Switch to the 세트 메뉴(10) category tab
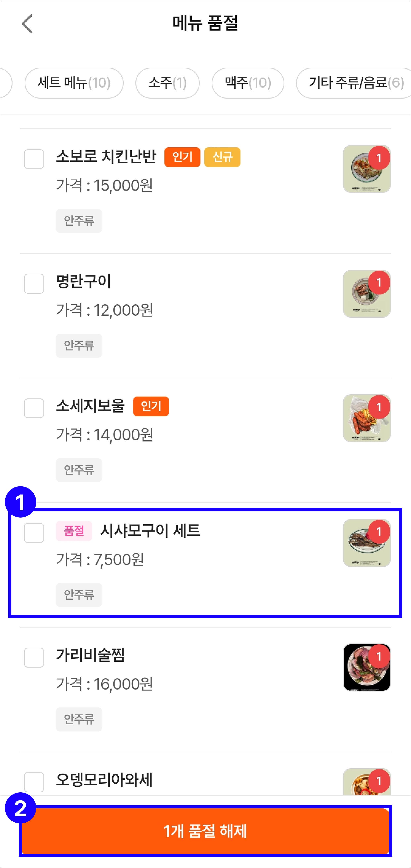 [x=74, y=83]
